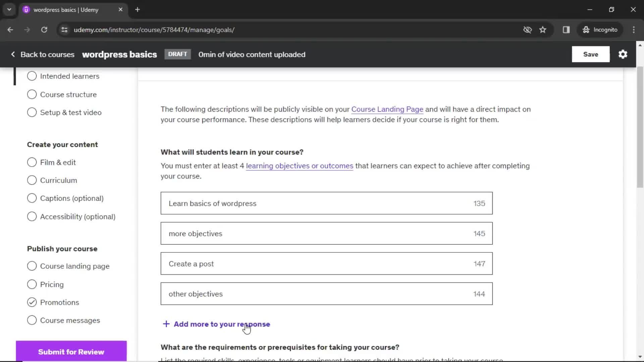Click Back to courses arrow icon
Screen dimensions: 644x362
(13, 54)
